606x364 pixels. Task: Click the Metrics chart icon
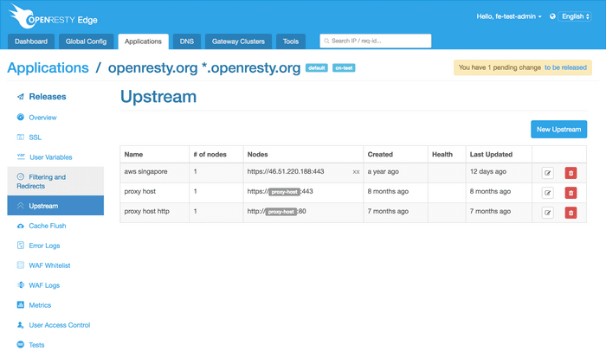(x=21, y=304)
